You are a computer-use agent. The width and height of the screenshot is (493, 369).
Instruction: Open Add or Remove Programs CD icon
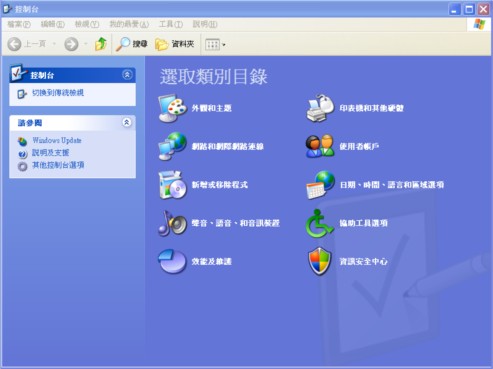172,185
